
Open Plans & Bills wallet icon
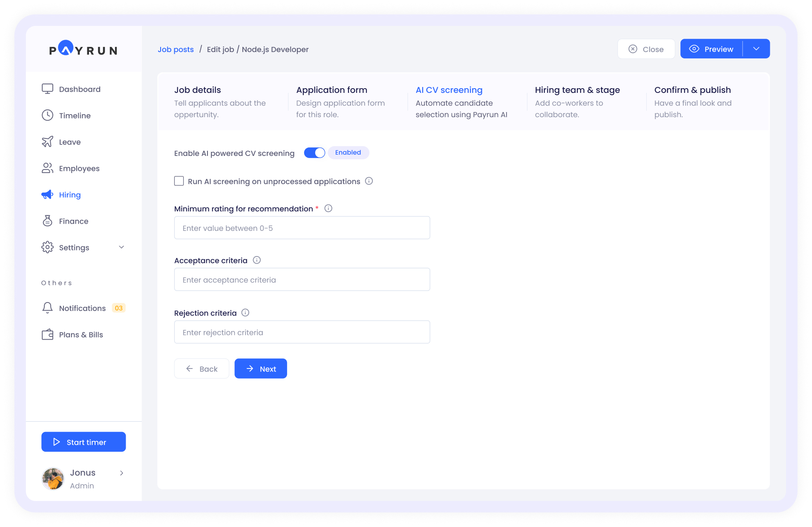pyautogui.click(x=47, y=334)
